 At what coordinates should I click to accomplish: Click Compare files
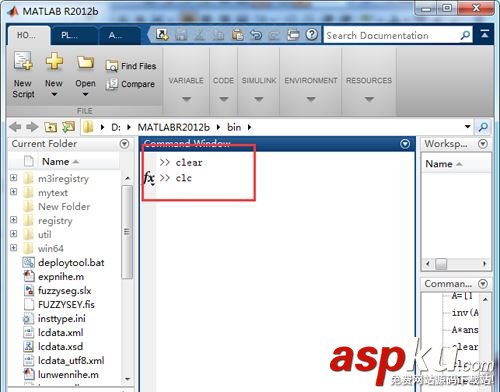click(x=130, y=84)
